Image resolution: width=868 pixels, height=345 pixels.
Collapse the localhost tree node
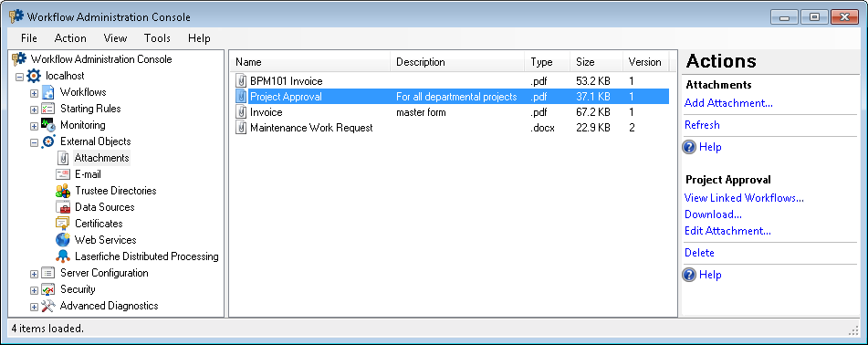click(19, 77)
